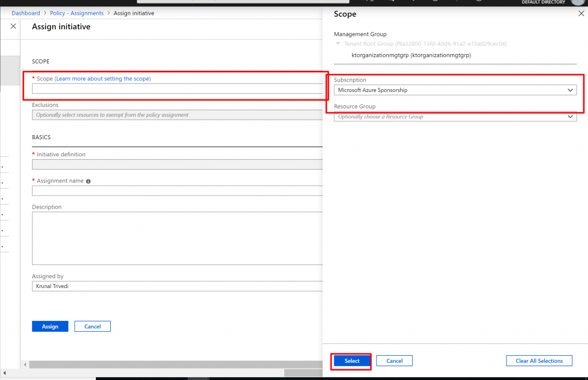Screen dimensions: 588x380
Task: Collapse the Tenant Root Group node
Action: 338,44
